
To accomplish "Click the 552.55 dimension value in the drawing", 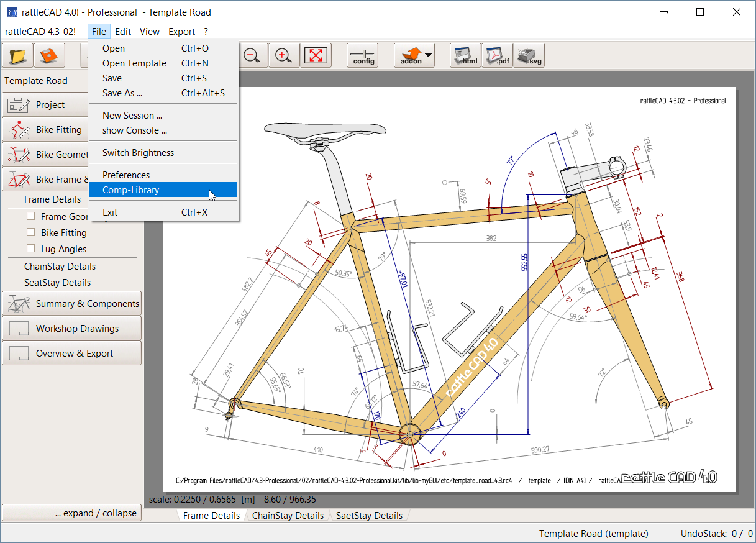I will click(x=524, y=262).
